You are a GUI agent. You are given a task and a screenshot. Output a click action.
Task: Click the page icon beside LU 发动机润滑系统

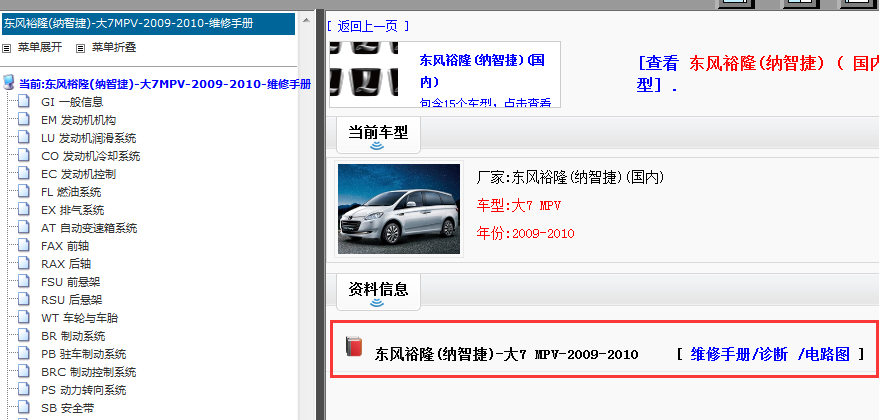(23, 138)
